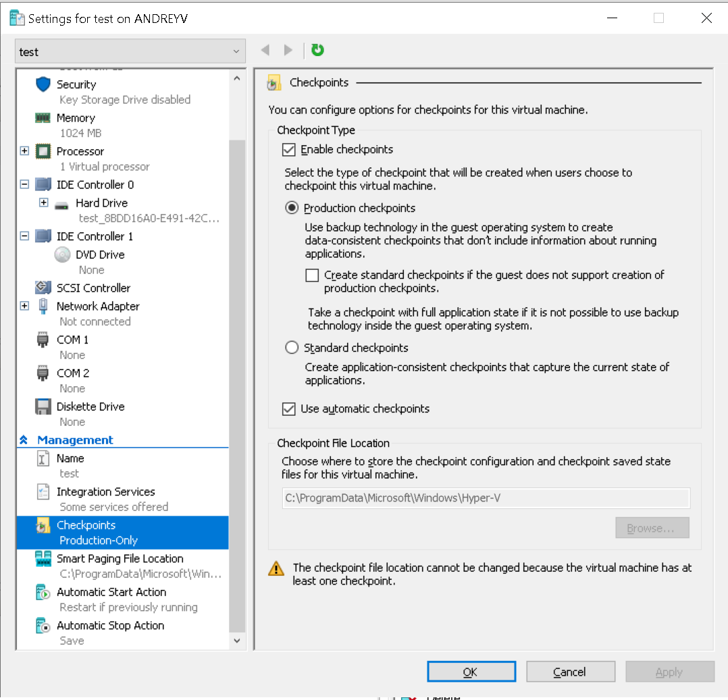This screenshot has height=700, width=728.
Task: Click the back navigation arrow
Action: [265, 50]
